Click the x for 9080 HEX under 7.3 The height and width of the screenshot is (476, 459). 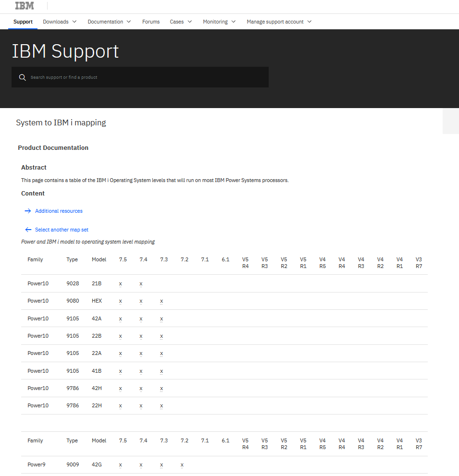pyautogui.click(x=161, y=301)
